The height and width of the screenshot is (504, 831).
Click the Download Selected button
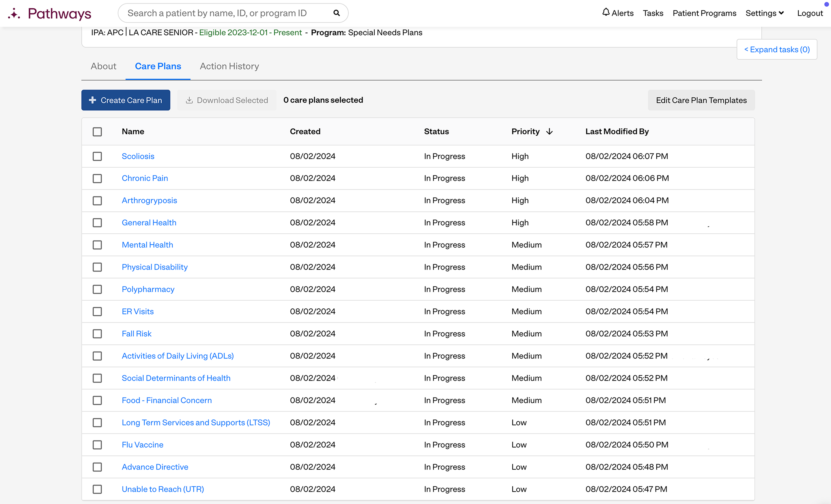point(227,100)
